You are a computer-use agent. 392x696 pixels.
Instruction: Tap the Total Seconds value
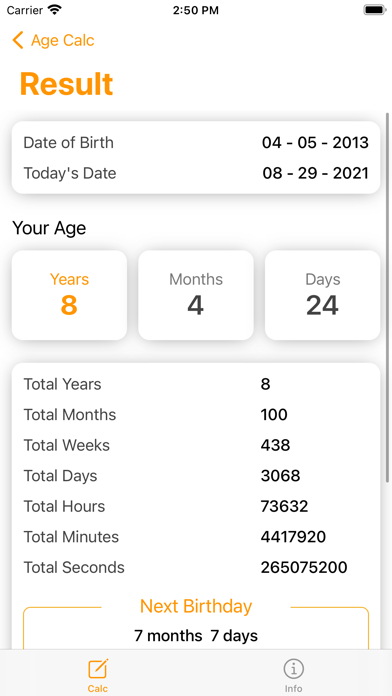pyautogui.click(x=304, y=567)
